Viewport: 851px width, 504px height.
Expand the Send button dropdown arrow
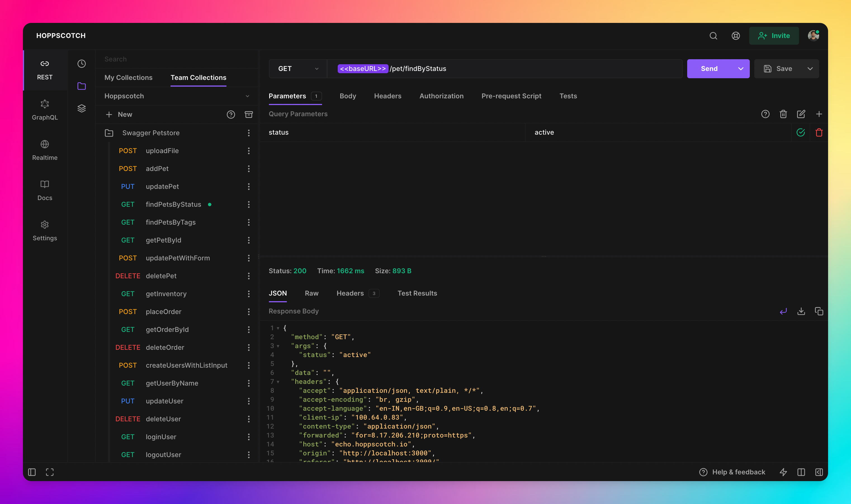(741, 69)
